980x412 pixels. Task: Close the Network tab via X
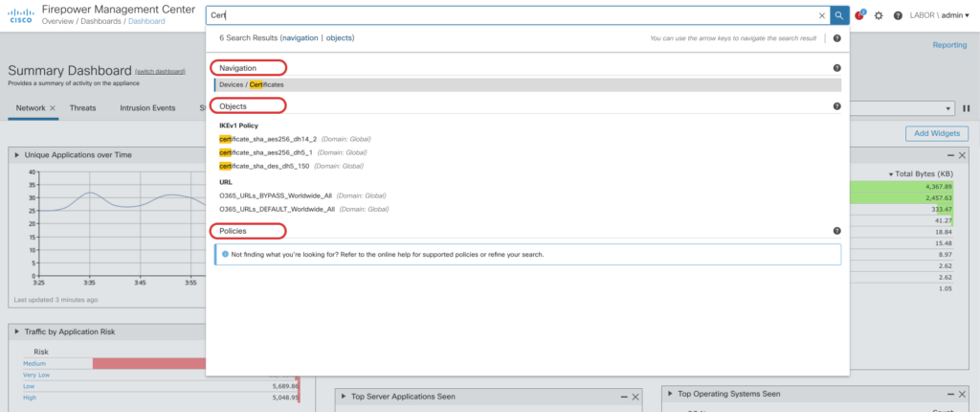pyautogui.click(x=53, y=107)
